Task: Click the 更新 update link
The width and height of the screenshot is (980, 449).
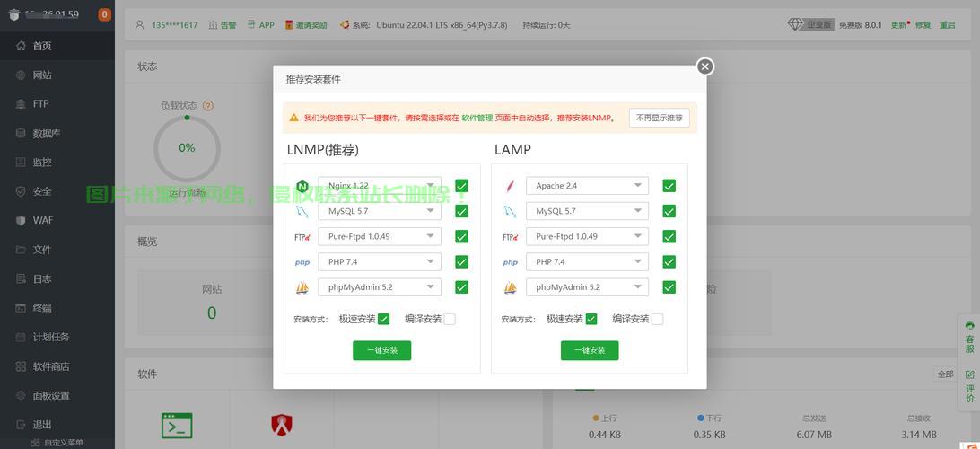Action: point(899,25)
